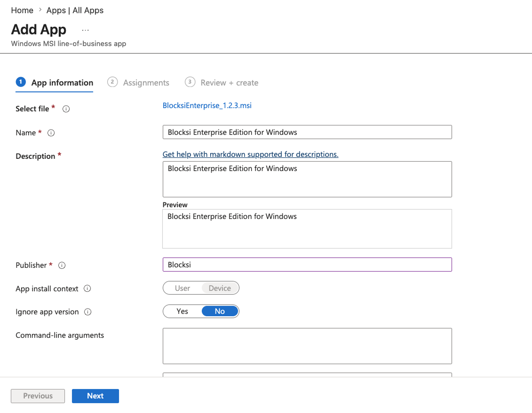
Task: Switch to the Review + create tab
Action: click(x=222, y=83)
